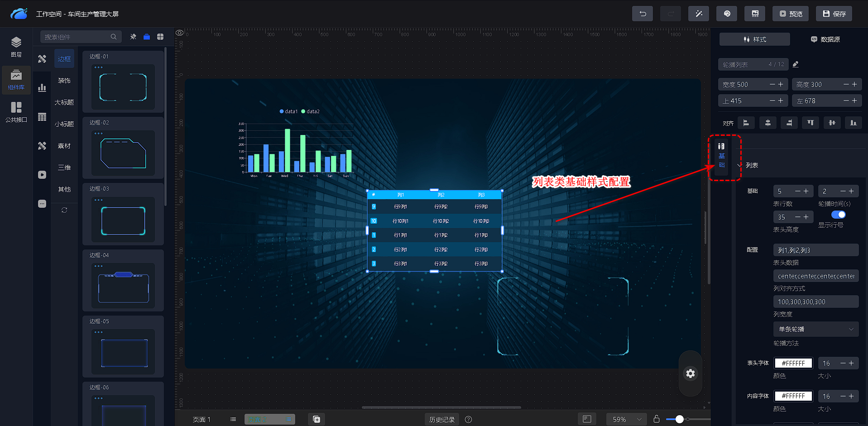
Task: Click the align left icon
Action: (746, 123)
